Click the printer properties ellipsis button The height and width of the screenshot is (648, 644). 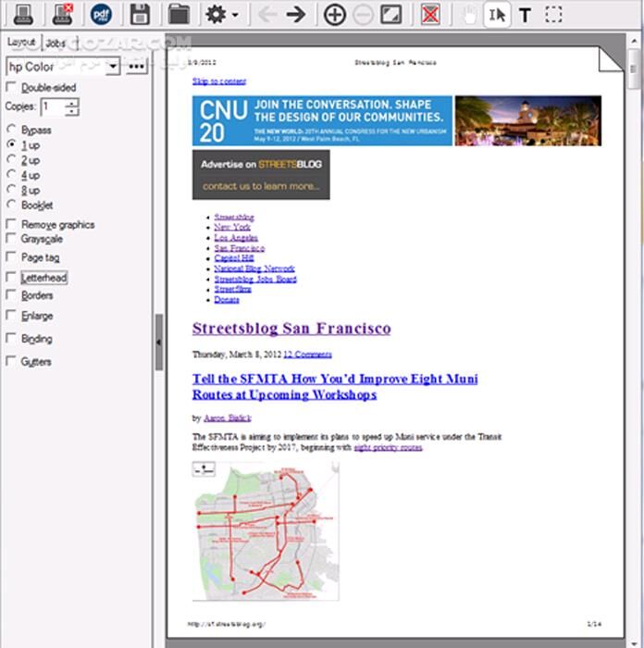pyautogui.click(x=137, y=67)
